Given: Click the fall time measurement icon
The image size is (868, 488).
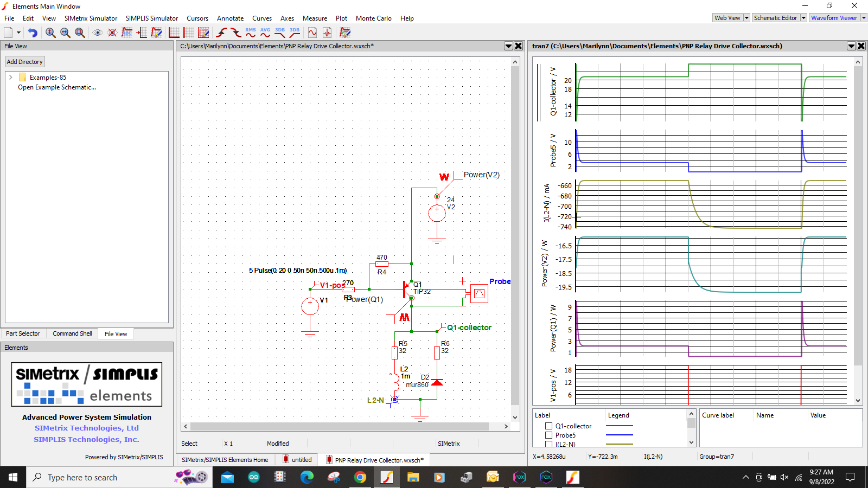Looking at the screenshot, I should 236,33.
